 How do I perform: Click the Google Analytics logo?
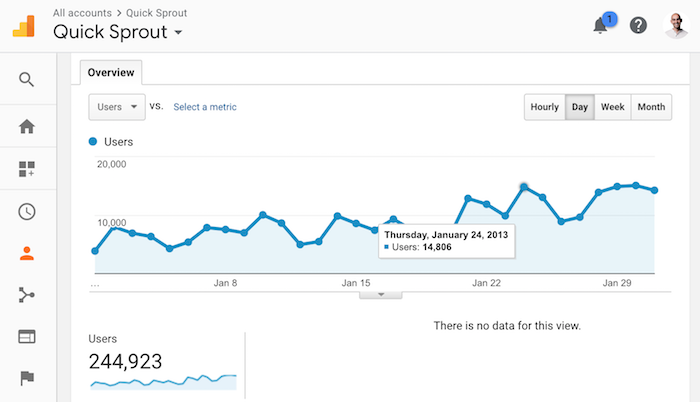click(24, 26)
